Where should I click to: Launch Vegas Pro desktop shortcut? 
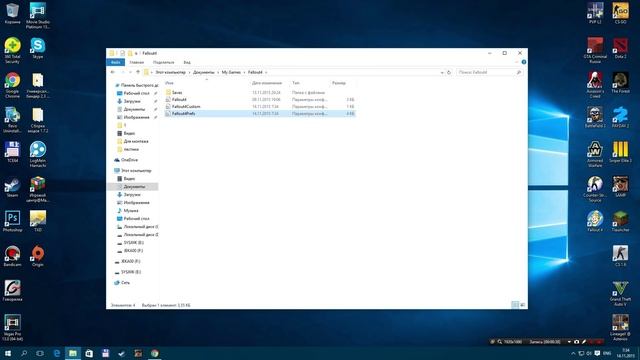pos(12,328)
